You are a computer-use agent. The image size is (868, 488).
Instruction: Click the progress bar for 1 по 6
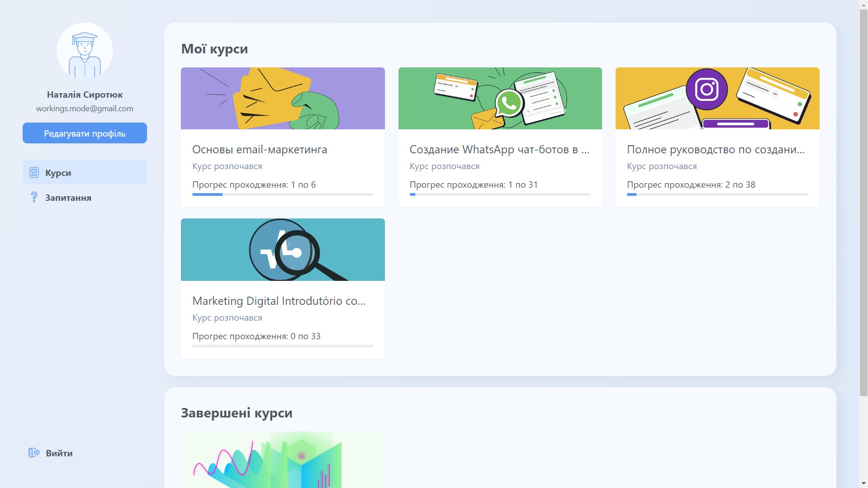(283, 194)
